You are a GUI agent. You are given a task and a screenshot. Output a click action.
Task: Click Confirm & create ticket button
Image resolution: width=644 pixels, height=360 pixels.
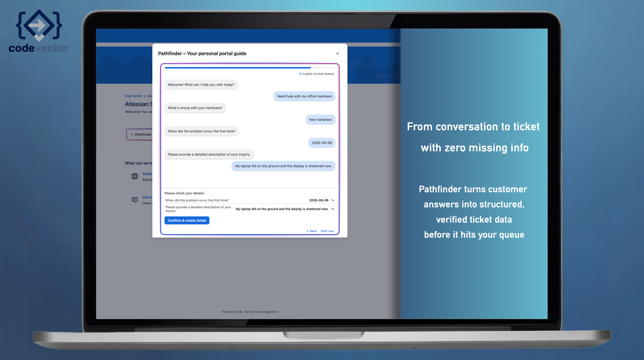187,220
